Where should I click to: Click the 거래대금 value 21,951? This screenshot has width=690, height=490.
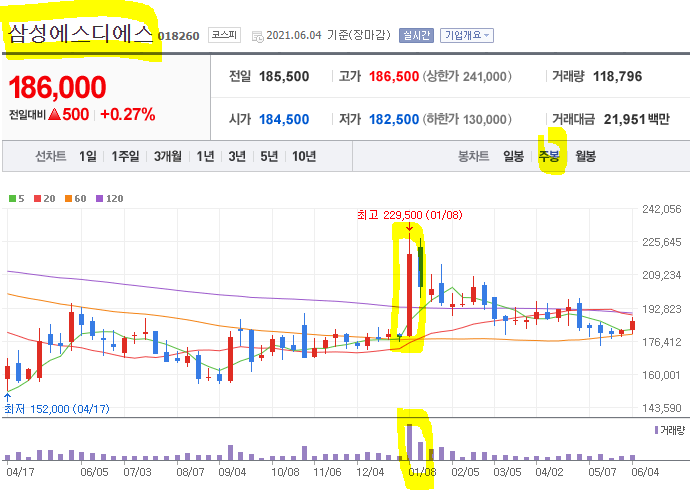623,119
